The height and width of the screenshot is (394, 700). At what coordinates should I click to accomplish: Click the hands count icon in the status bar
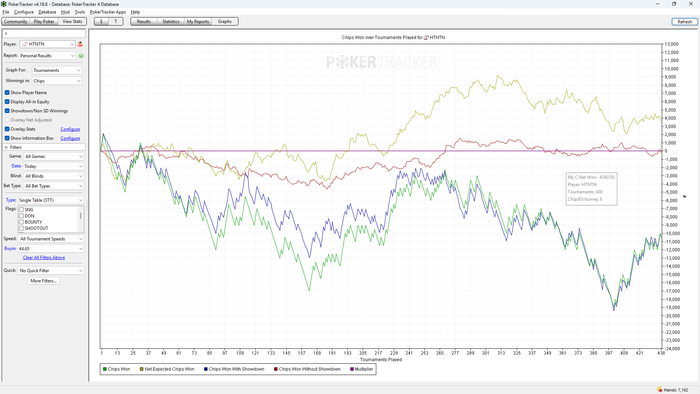[x=659, y=390]
